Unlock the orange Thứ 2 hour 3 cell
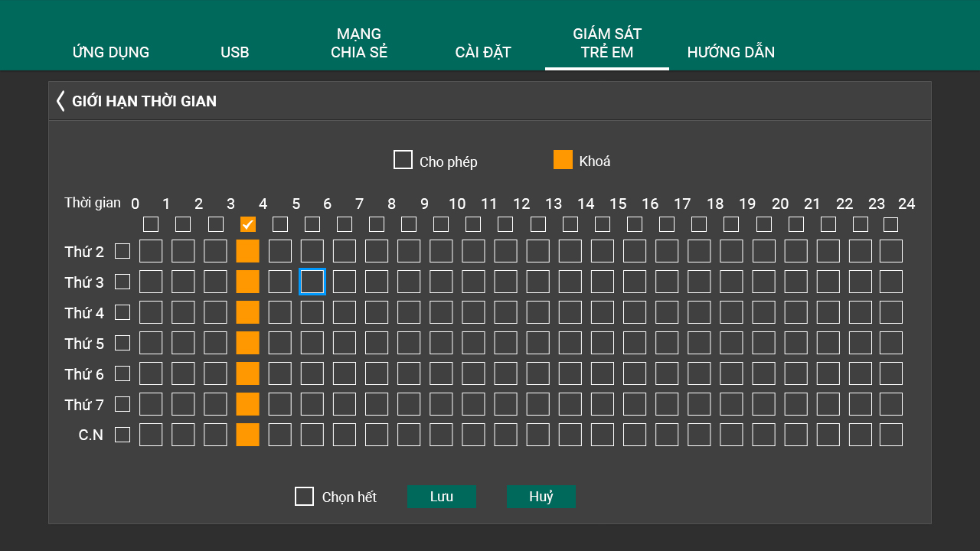The width and height of the screenshot is (980, 551). coord(247,251)
